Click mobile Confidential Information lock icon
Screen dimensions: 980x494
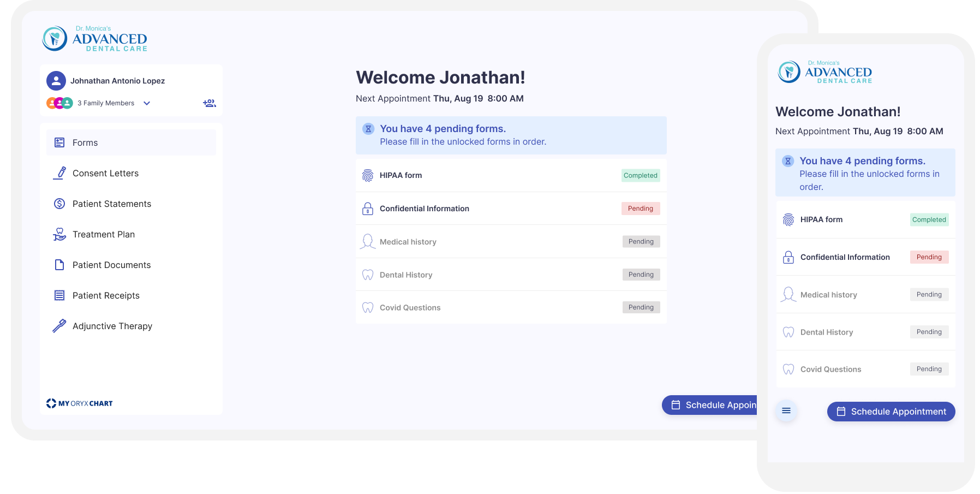(788, 257)
